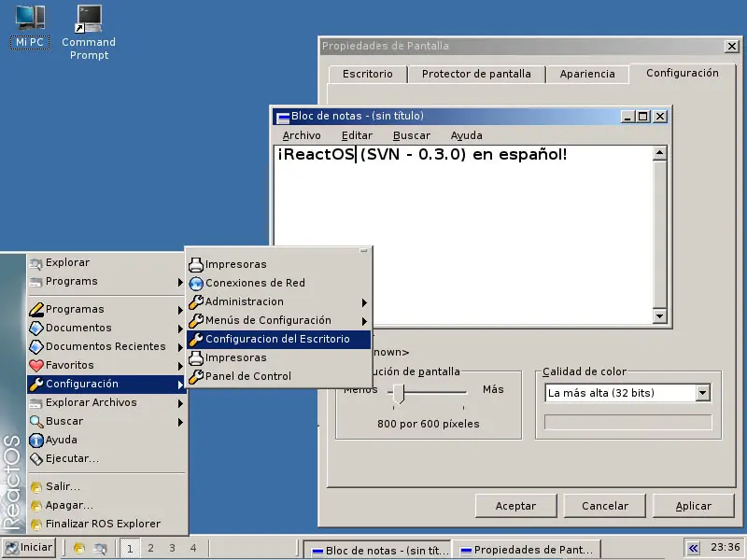Select the Configuración tab

click(x=683, y=73)
